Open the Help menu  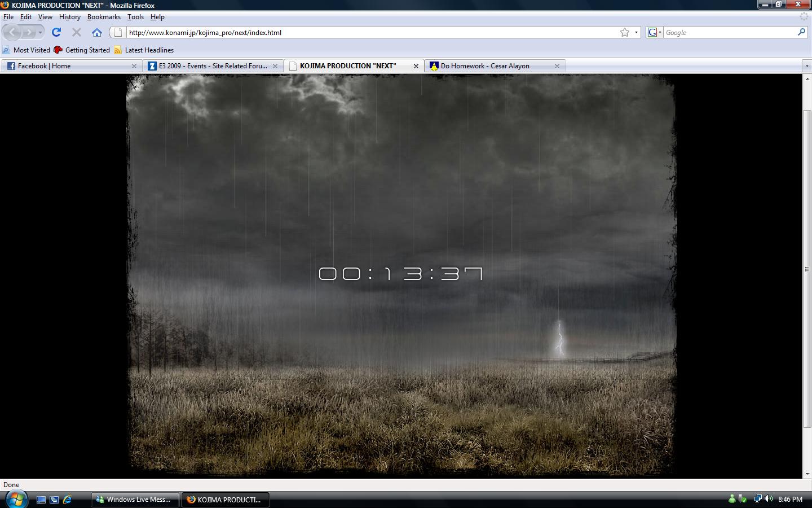[157, 17]
